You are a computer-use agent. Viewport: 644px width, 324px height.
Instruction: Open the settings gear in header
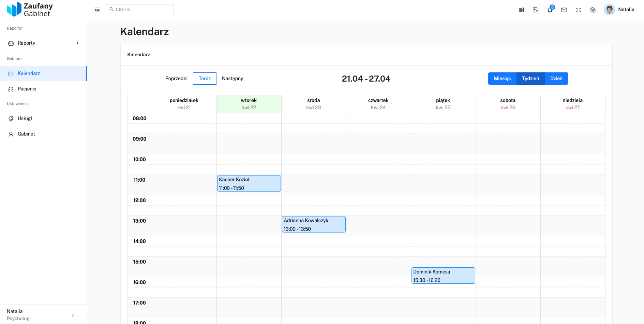[x=593, y=10]
